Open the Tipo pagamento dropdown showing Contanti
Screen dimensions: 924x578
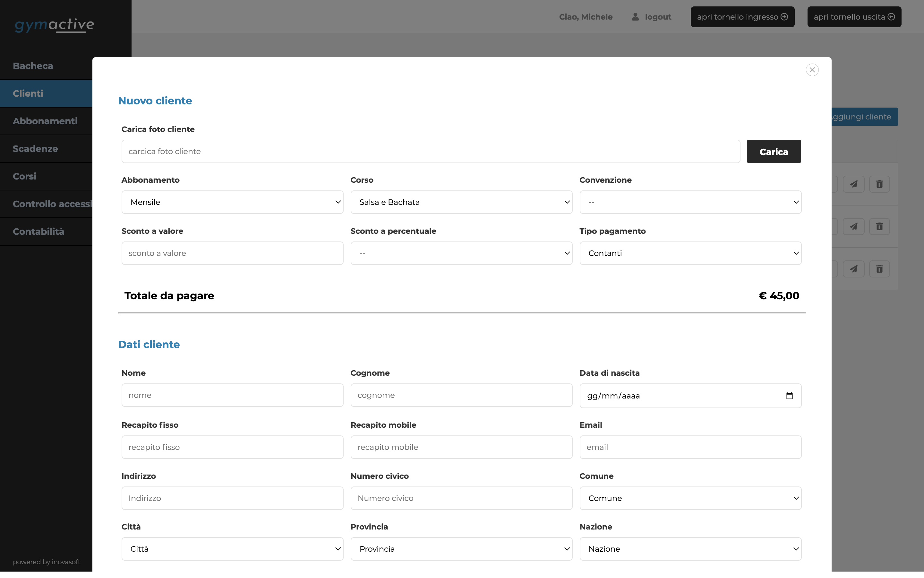(x=690, y=253)
